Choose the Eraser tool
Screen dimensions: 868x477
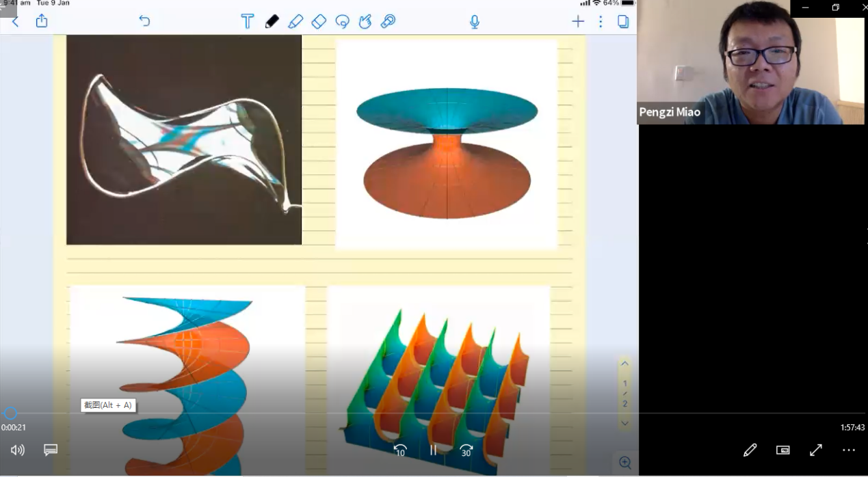[x=319, y=21]
